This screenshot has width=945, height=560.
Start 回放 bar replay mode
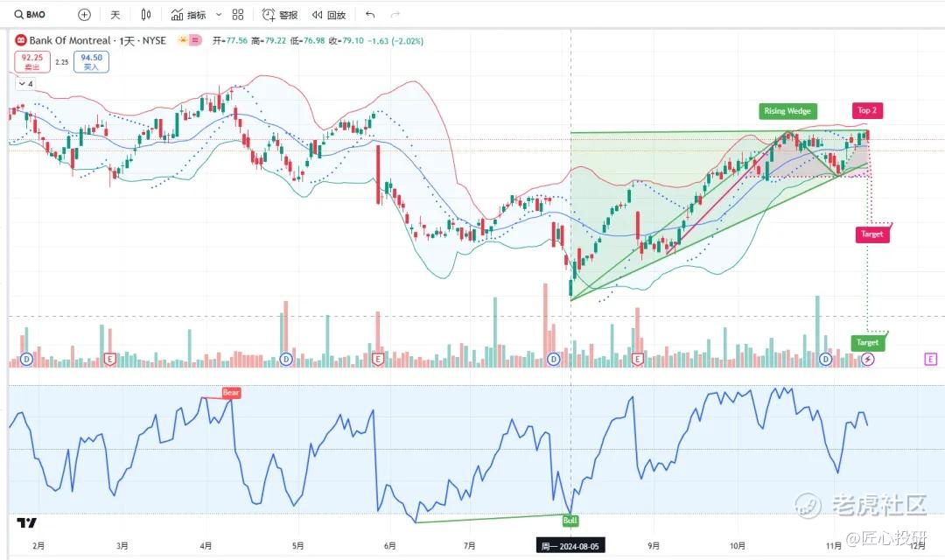pyautogui.click(x=329, y=15)
